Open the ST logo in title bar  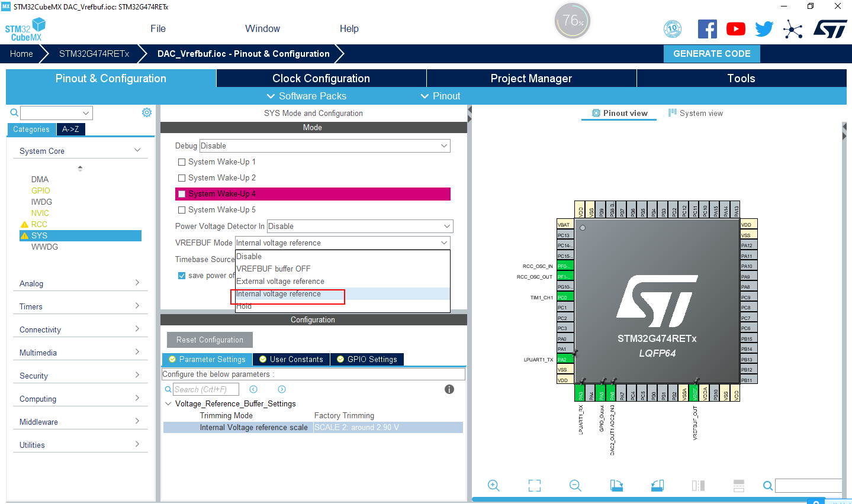click(x=830, y=28)
